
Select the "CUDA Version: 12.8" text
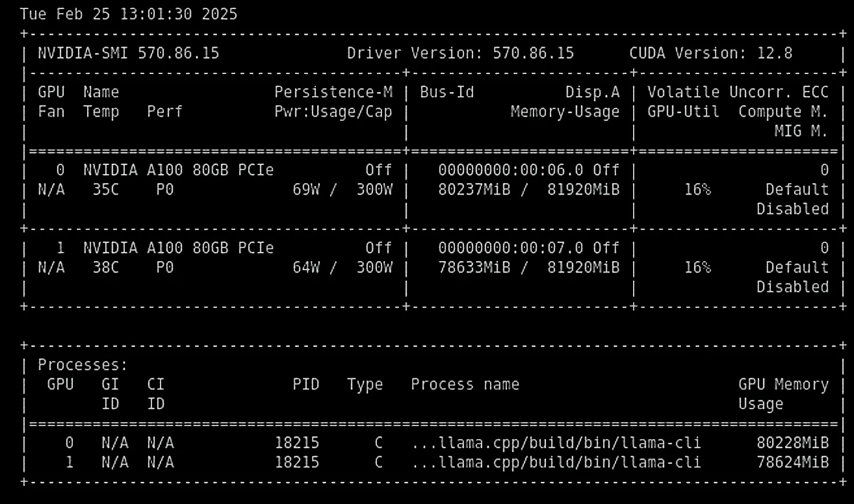pos(711,53)
